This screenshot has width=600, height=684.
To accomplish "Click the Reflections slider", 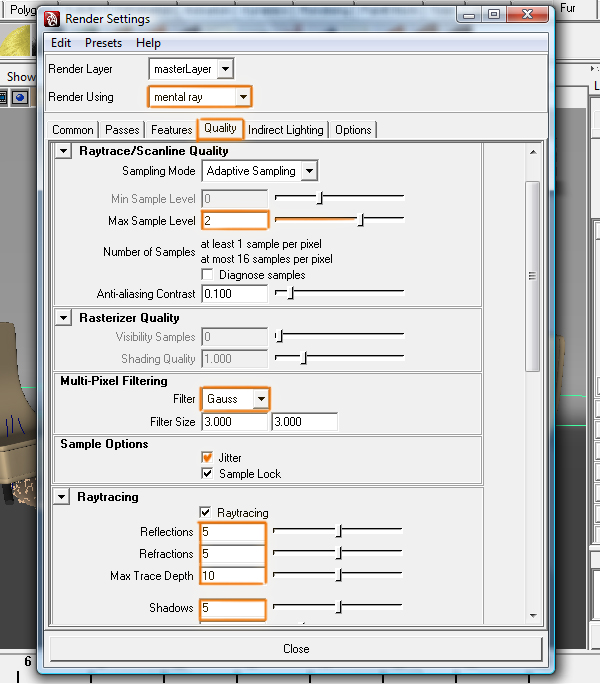I will [x=337, y=531].
